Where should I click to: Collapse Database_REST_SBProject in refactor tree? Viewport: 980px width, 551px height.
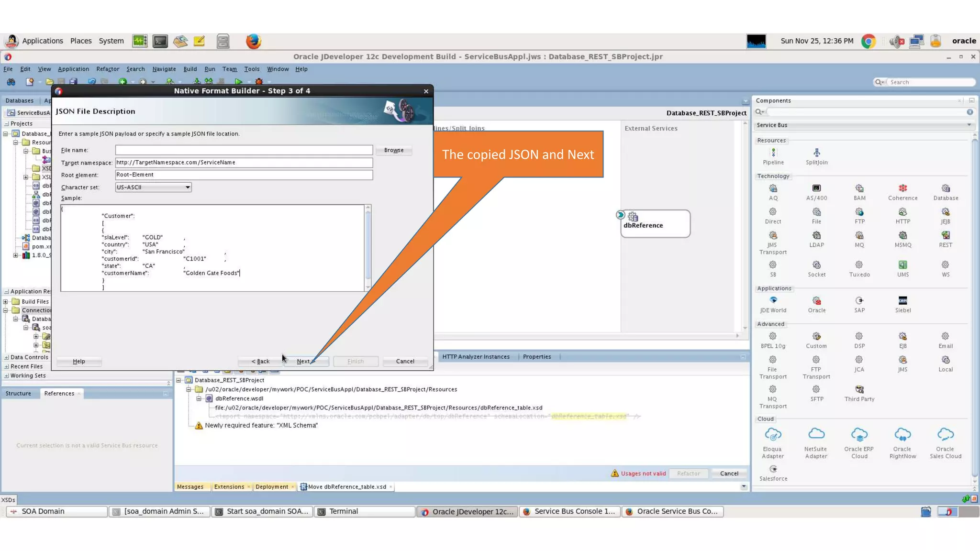pos(179,380)
